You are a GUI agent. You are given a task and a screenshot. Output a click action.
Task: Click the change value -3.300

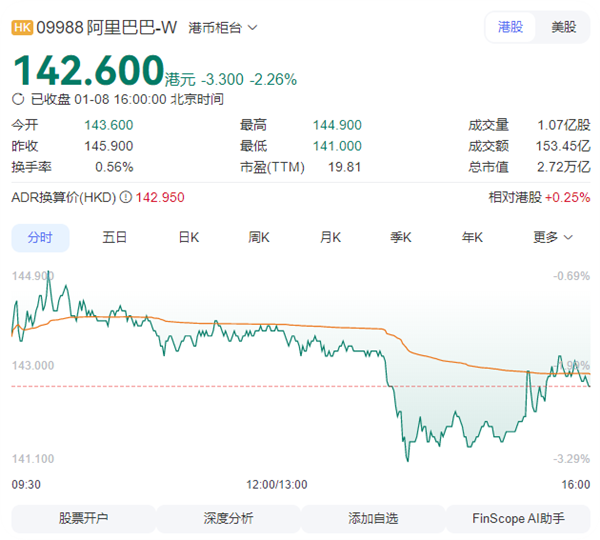click(222, 80)
